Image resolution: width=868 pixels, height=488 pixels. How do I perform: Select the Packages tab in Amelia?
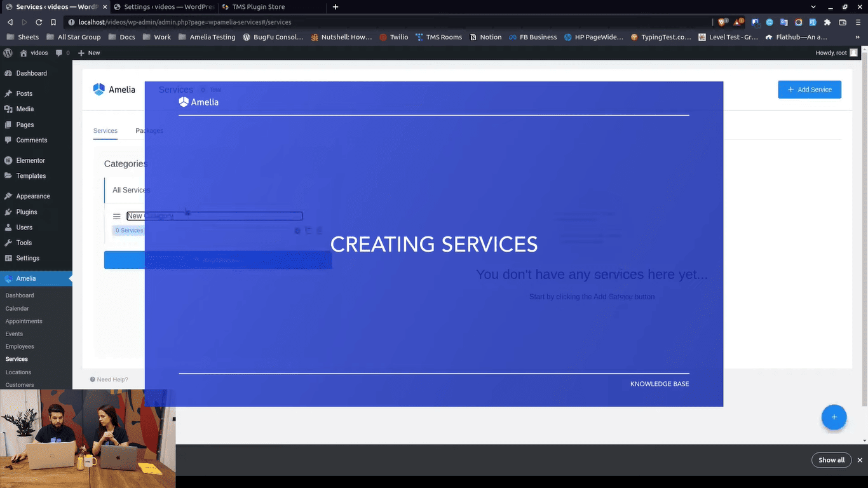pyautogui.click(x=149, y=131)
